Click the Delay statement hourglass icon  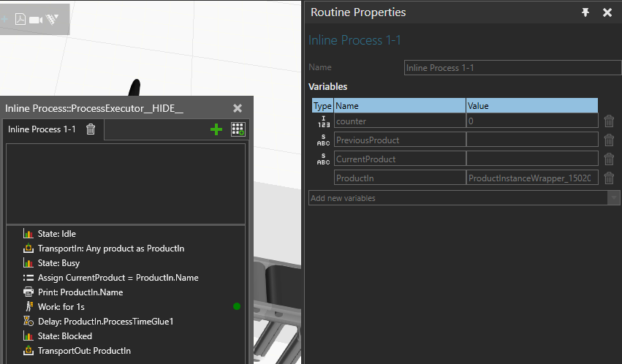point(29,321)
